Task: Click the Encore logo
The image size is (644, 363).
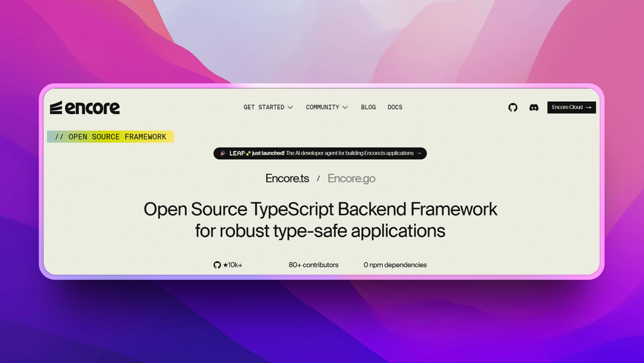Action: coord(84,108)
